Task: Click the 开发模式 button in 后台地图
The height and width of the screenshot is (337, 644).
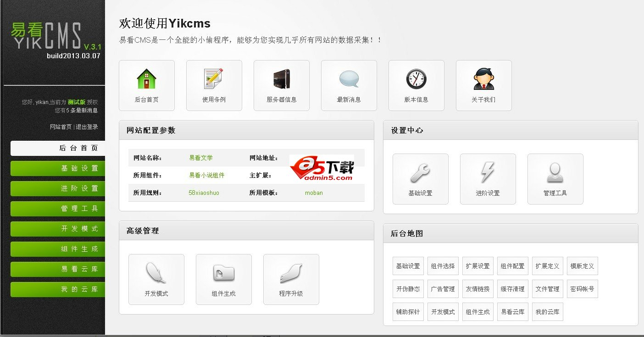Action: pos(443,312)
